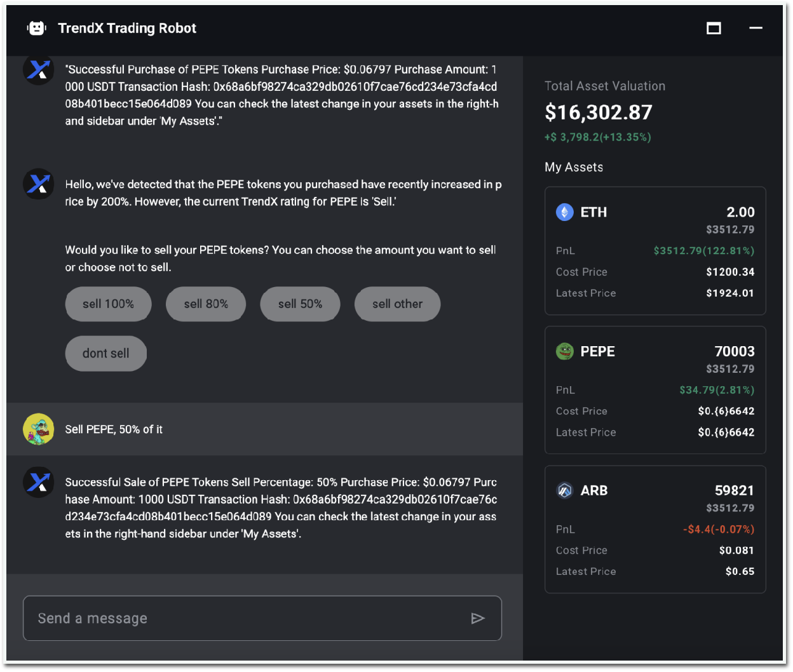The image size is (793, 672).
Task: Focus the Send a message input field
Action: [262, 619]
